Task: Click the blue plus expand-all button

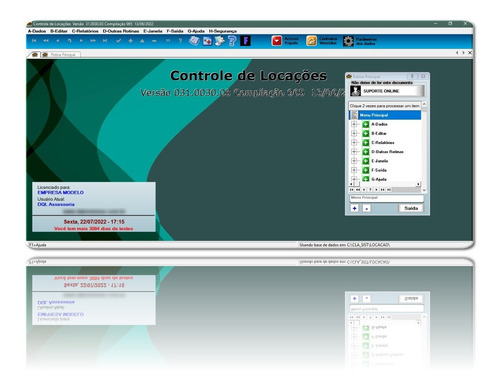Action: (354, 208)
